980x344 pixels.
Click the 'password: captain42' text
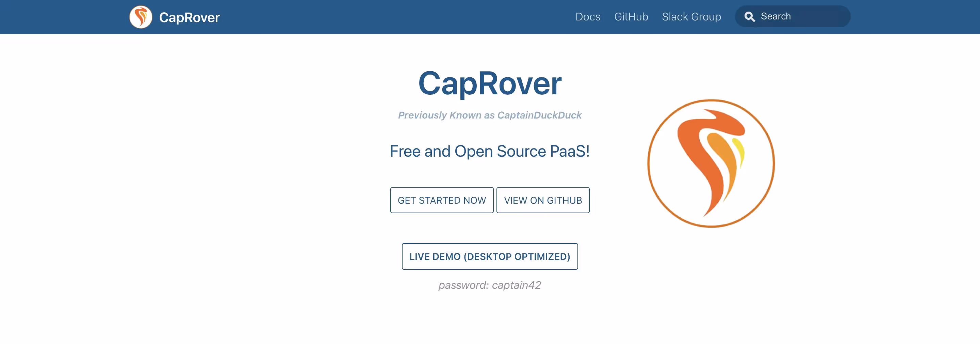click(x=490, y=285)
